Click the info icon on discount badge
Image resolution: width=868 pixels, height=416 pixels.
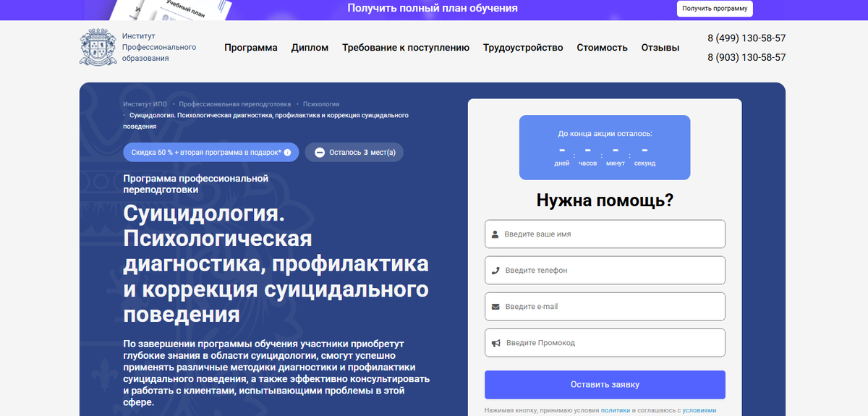[287, 153]
